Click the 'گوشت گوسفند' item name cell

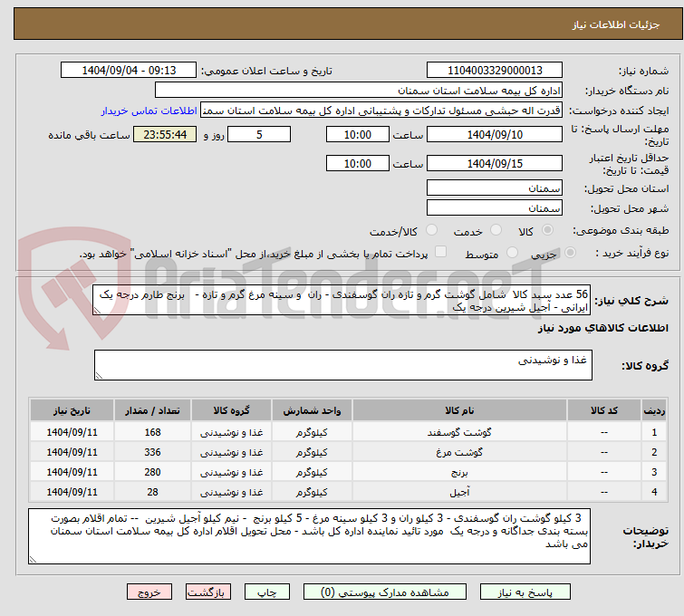(x=459, y=432)
